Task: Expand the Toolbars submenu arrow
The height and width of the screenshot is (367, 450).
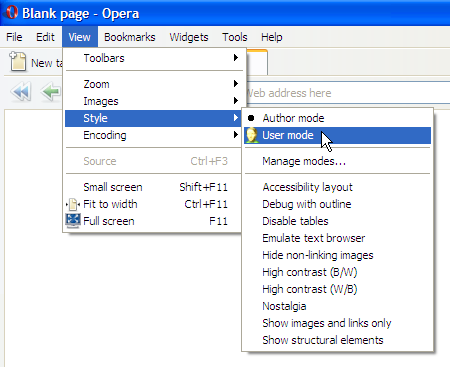Action: [x=236, y=58]
